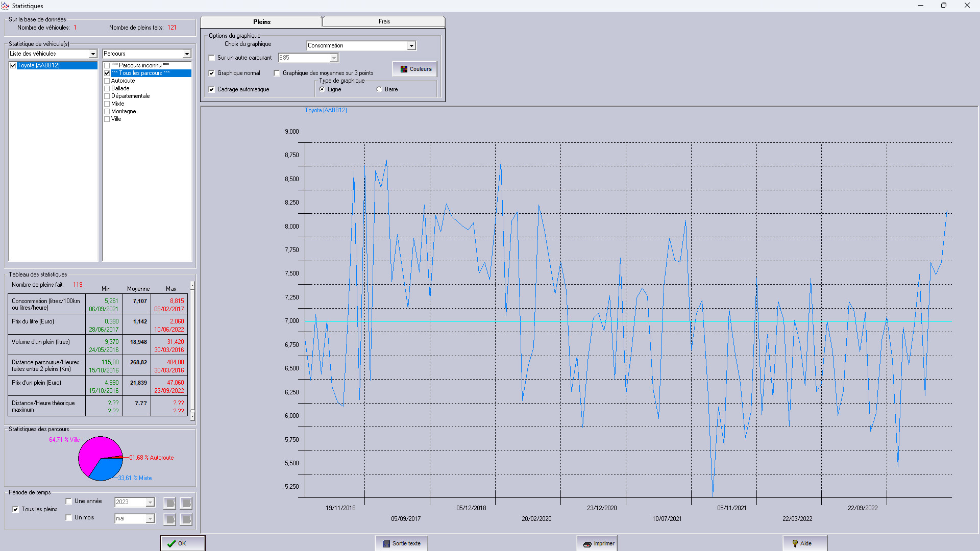Screen dimensions: 980x551
Task: Click the second year navigation button beside 2023
Action: pyautogui.click(x=186, y=503)
